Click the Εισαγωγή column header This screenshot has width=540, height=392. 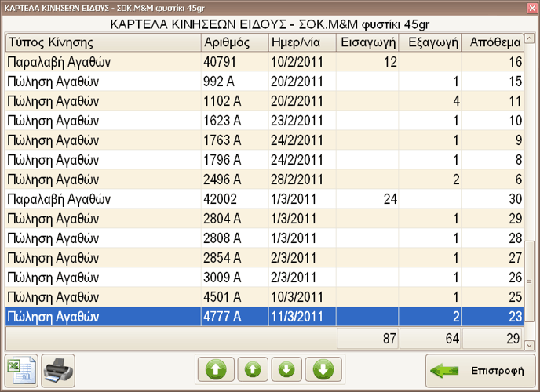click(367, 42)
